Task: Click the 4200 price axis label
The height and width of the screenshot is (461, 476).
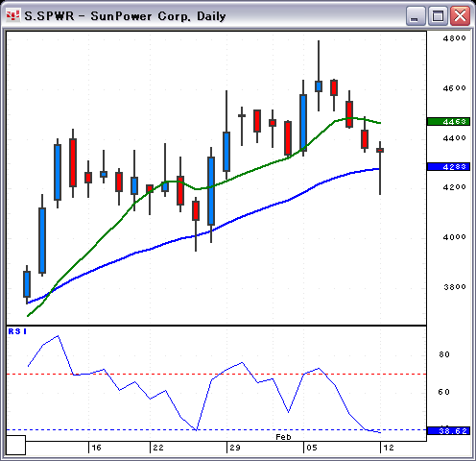Action: point(454,187)
